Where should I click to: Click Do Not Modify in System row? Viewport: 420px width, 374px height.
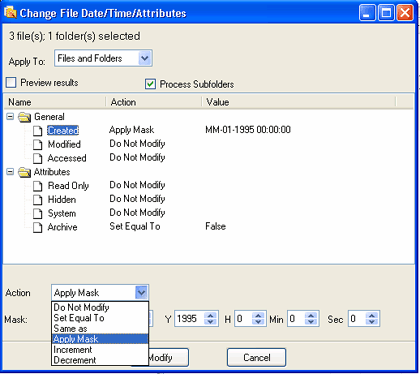[x=137, y=213]
